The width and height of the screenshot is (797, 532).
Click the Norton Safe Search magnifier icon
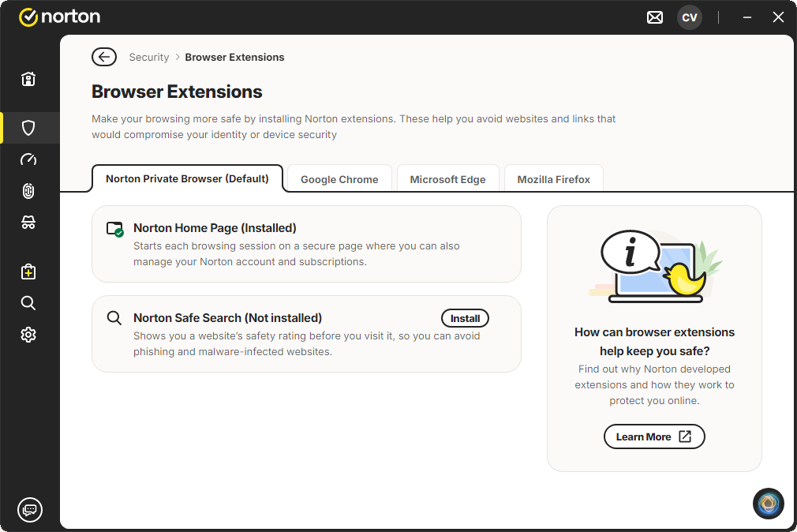pyautogui.click(x=114, y=318)
